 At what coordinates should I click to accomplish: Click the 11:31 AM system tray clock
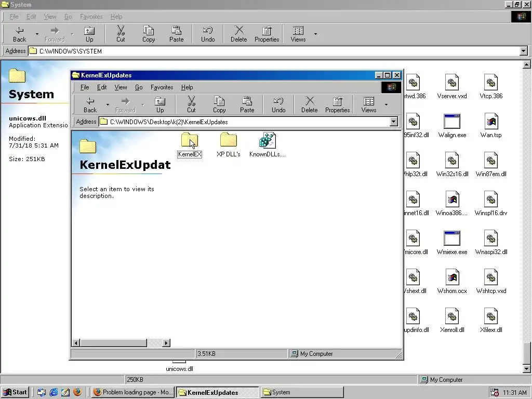(515, 393)
